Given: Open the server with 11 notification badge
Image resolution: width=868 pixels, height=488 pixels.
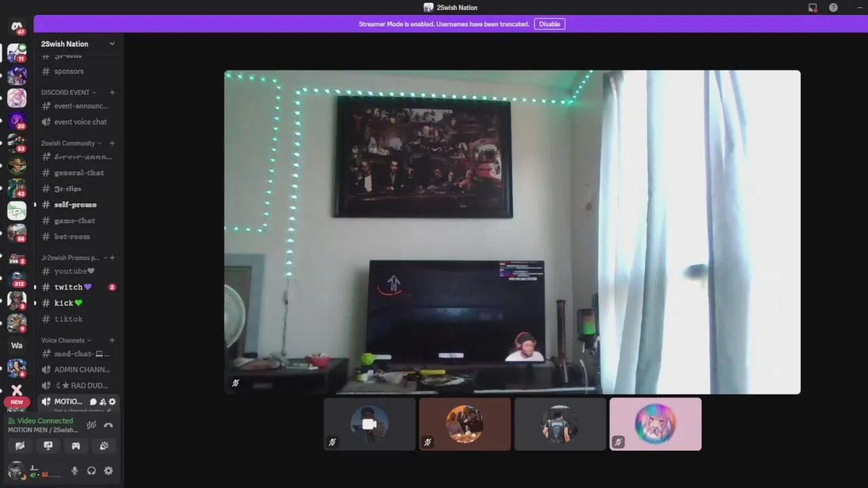Looking at the screenshot, I should coord(17,53).
